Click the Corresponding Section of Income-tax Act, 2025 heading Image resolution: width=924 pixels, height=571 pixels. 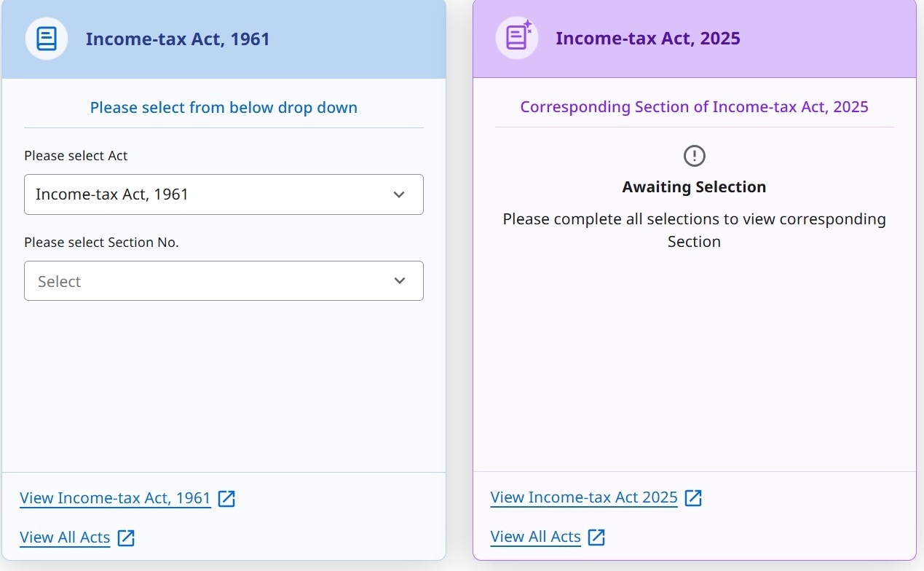[694, 107]
